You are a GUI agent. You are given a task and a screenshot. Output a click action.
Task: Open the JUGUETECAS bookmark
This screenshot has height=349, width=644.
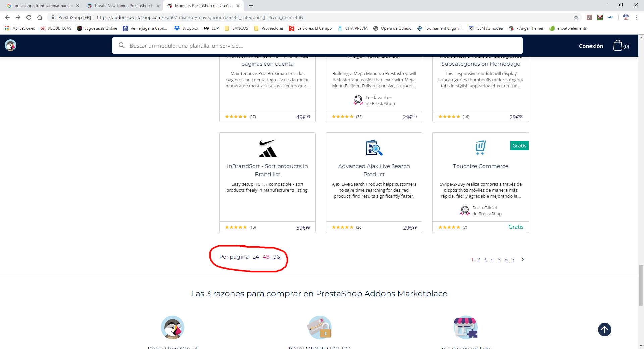tap(56, 28)
